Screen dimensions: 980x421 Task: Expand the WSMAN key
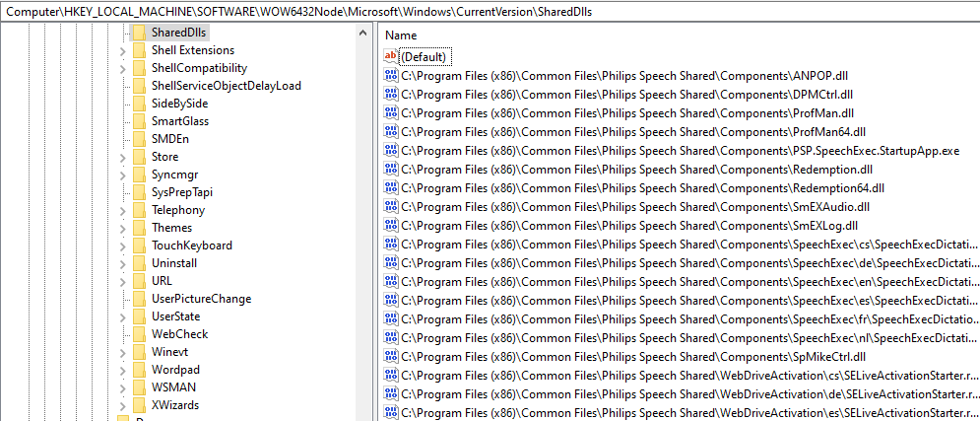click(122, 387)
